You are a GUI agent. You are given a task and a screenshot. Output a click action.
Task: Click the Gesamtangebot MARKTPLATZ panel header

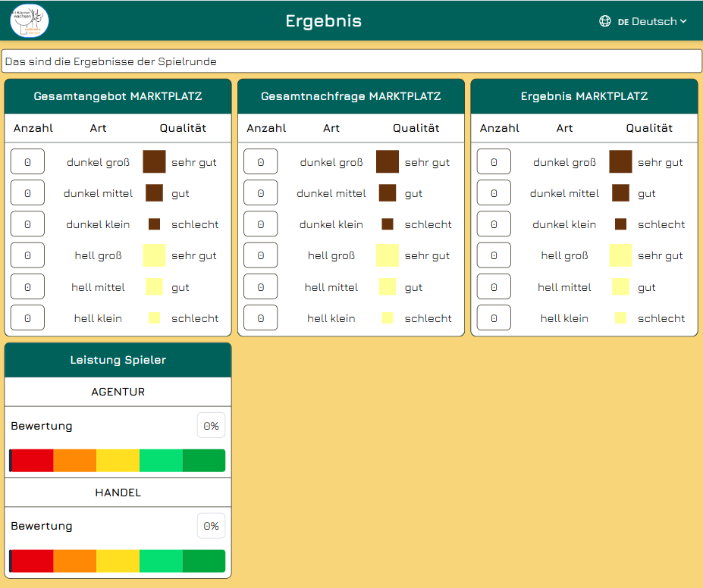pyautogui.click(x=118, y=96)
